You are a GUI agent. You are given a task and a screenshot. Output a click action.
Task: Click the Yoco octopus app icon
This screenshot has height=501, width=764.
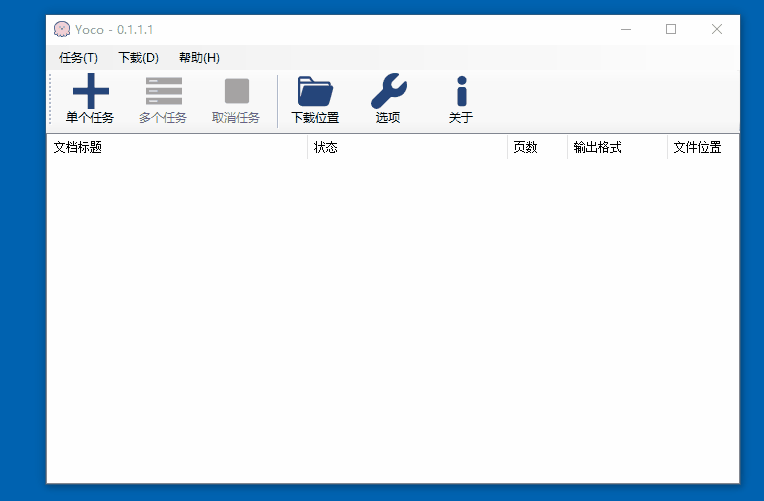(62, 29)
